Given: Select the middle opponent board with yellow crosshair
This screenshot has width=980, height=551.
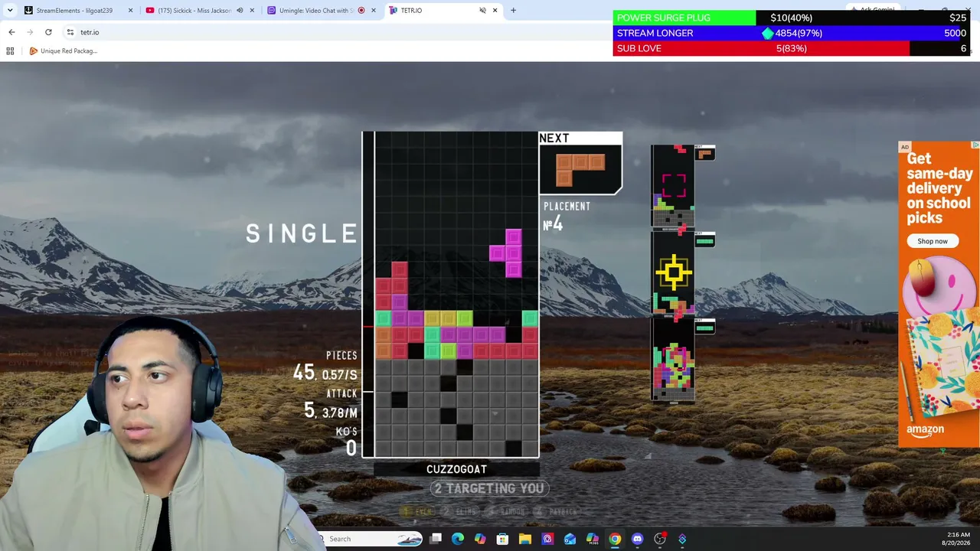Looking at the screenshot, I should [x=673, y=274].
